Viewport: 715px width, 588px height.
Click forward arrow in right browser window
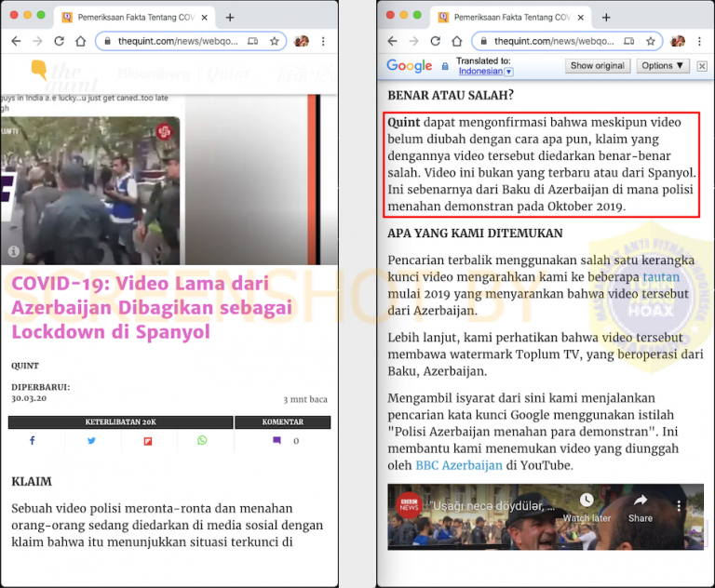tap(413, 42)
